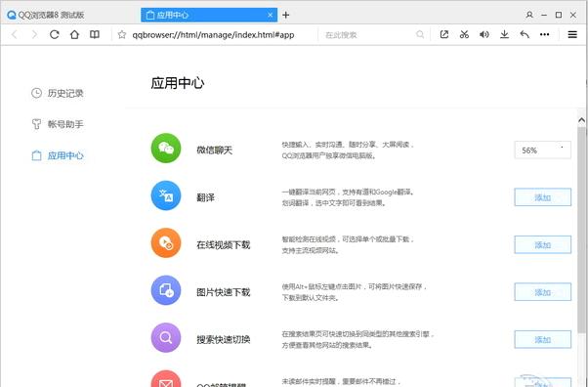Select the 应用中心 browser tab
This screenshot has width=588, height=387.
tap(209, 15)
